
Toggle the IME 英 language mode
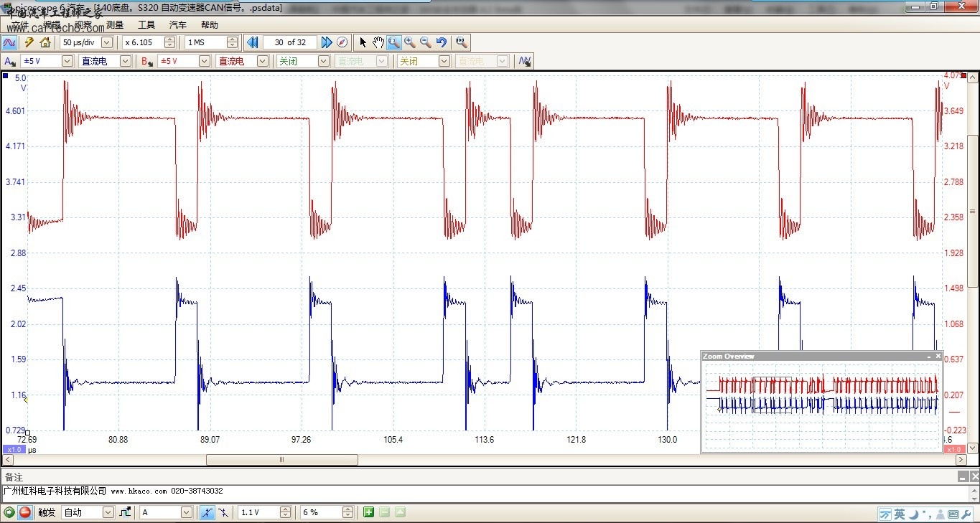tap(900, 514)
